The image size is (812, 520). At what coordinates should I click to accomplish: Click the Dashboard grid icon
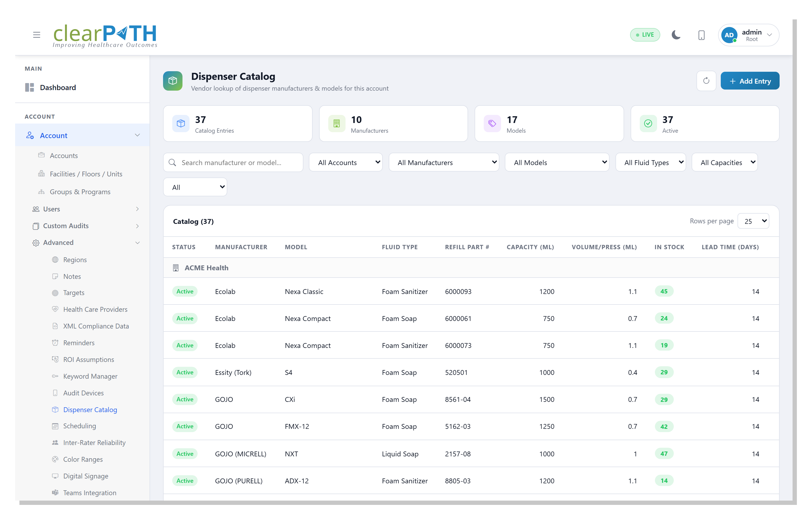click(29, 87)
